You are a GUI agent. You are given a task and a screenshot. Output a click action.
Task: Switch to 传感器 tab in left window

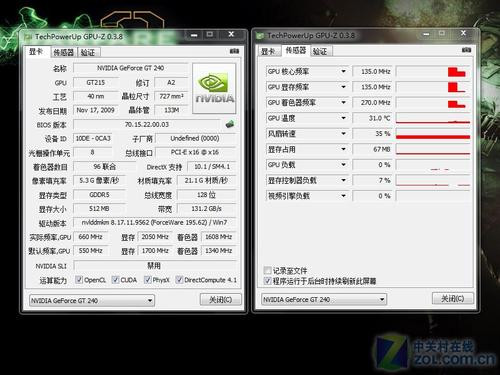click(x=63, y=52)
